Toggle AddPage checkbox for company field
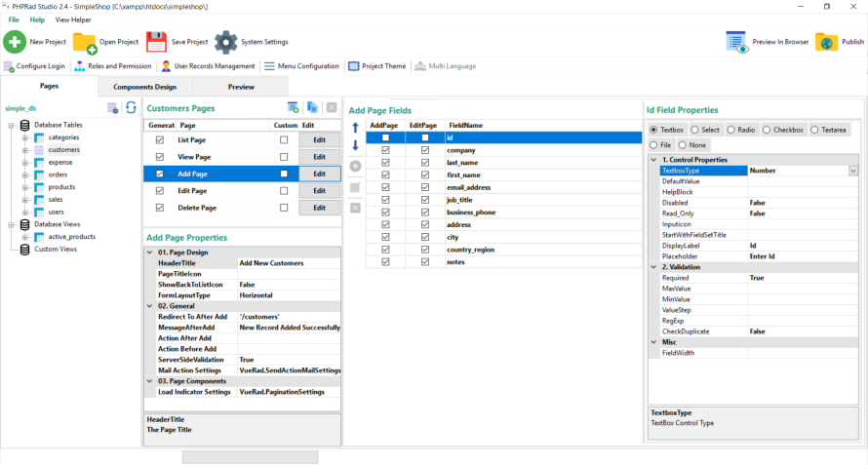This screenshot has height=465, width=868. tap(385, 150)
